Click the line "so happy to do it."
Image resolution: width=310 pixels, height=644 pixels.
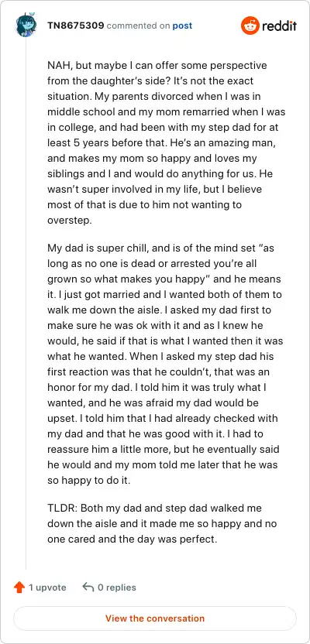point(89,480)
